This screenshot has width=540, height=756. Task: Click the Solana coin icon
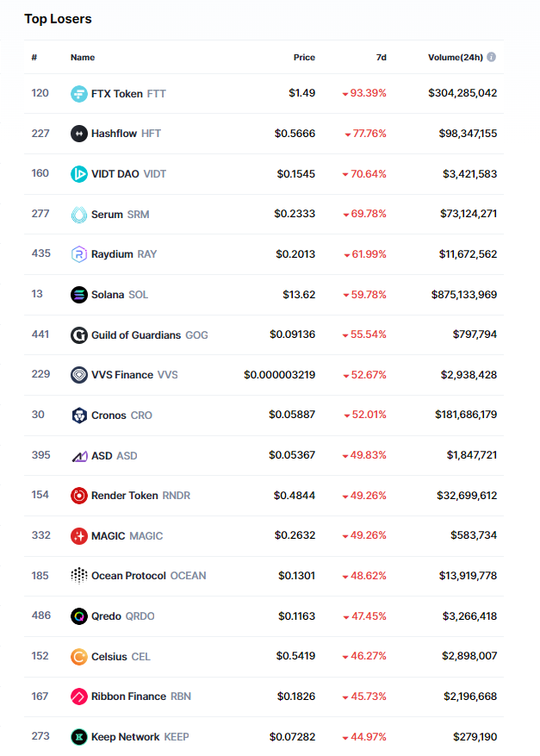pos(78,295)
